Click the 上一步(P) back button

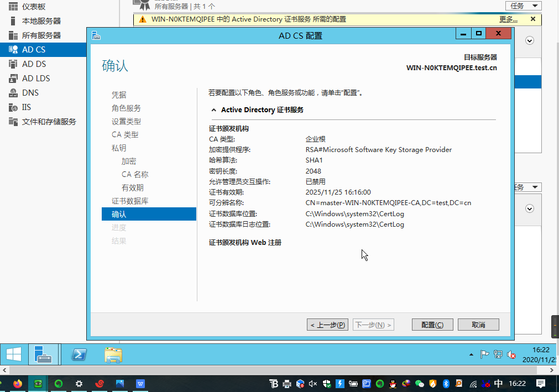[x=328, y=325]
